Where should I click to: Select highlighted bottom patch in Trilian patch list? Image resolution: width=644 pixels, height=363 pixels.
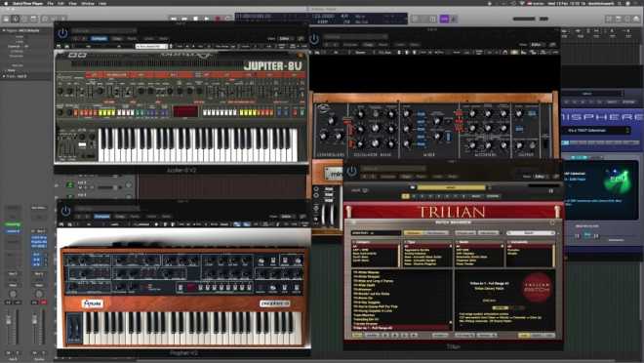click(x=401, y=328)
